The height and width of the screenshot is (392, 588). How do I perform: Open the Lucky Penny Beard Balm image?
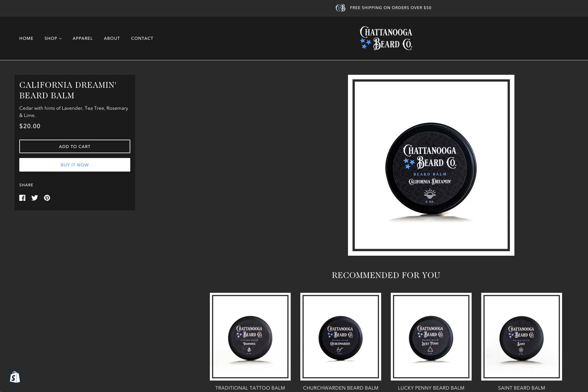[431, 337]
